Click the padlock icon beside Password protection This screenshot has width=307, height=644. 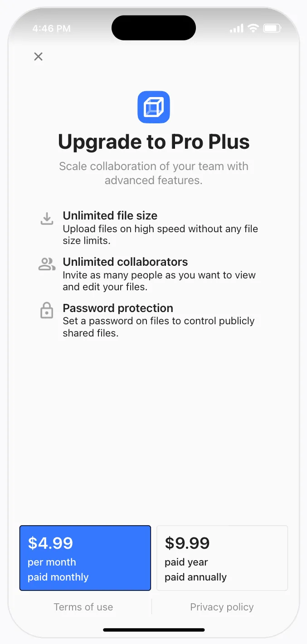(x=47, y=311)
